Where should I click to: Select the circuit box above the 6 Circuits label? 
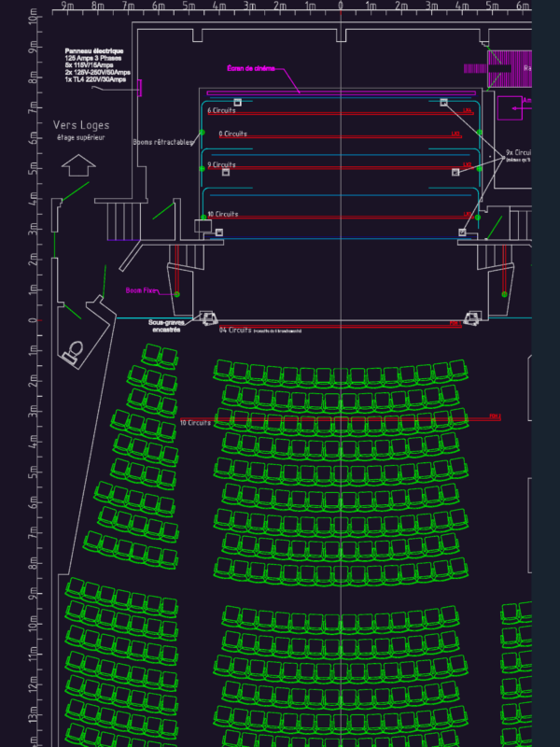pos(238,103)
